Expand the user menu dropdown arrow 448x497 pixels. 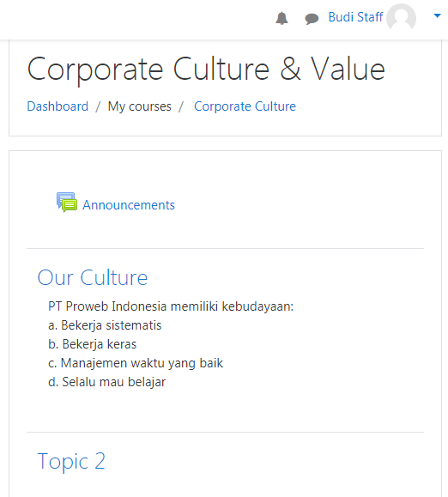tap(437, 15)
